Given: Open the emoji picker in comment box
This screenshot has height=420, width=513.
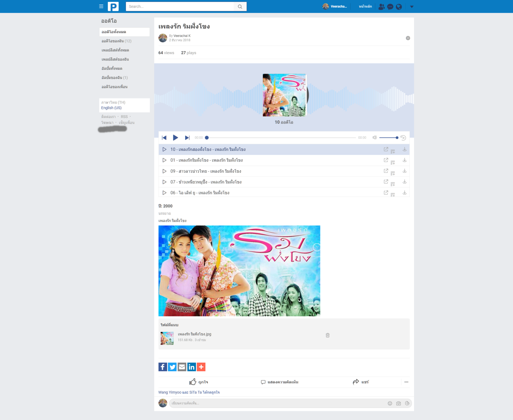Looking at the screenshot, I should [390, 403].
